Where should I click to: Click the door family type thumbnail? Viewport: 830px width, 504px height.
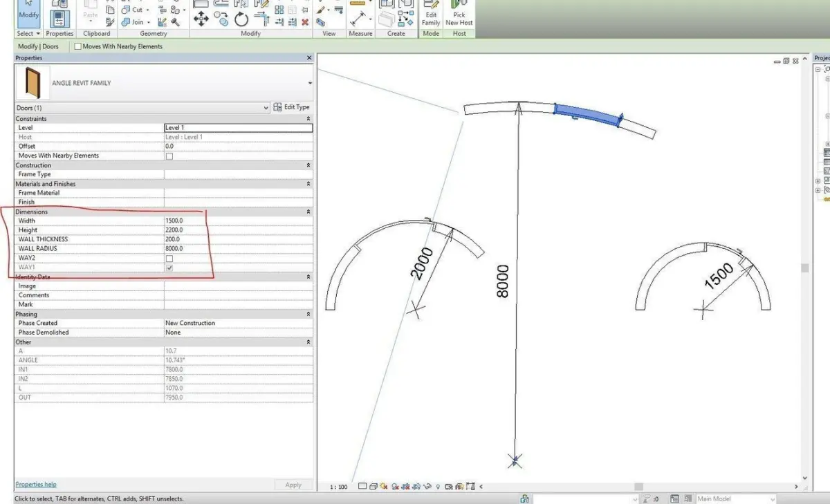[x=32, y=83]
